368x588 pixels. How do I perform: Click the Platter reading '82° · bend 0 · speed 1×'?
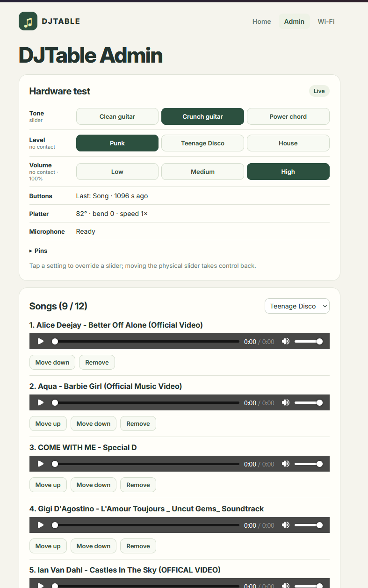click(112, 214)
